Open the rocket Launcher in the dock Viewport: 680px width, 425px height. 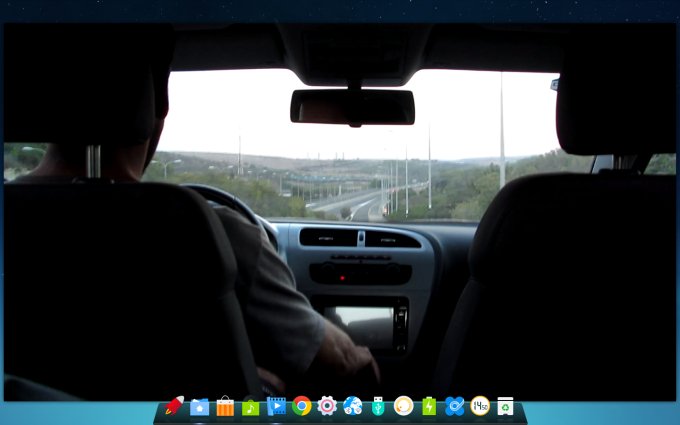174,405
